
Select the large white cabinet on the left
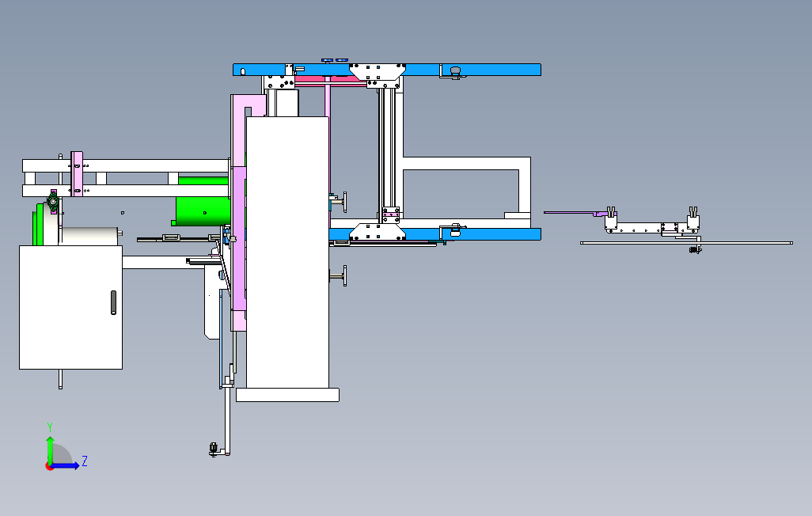click(71, 307)
